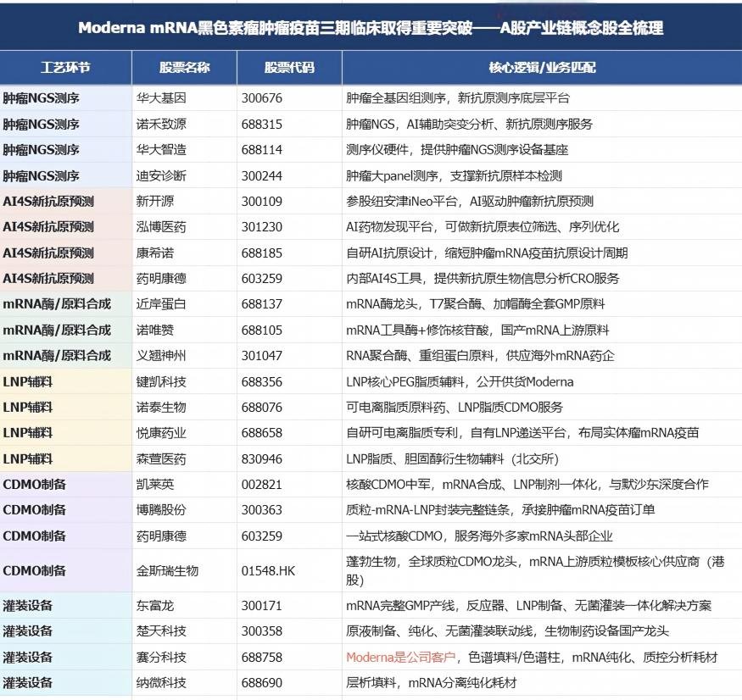742x700 pixels.
Task: Click stock name 华大智造
Action: click(x=161, y=150)
